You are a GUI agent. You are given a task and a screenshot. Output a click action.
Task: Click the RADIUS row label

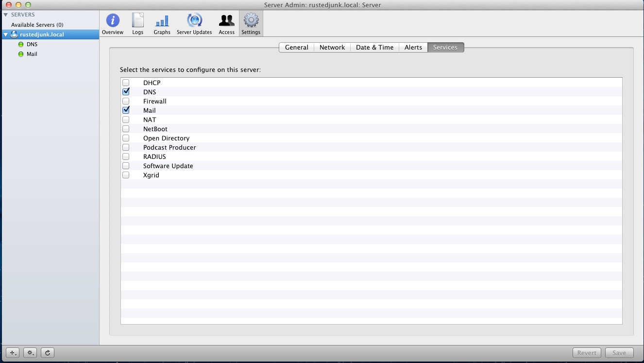pyautogui.click(x=154, y=156)
